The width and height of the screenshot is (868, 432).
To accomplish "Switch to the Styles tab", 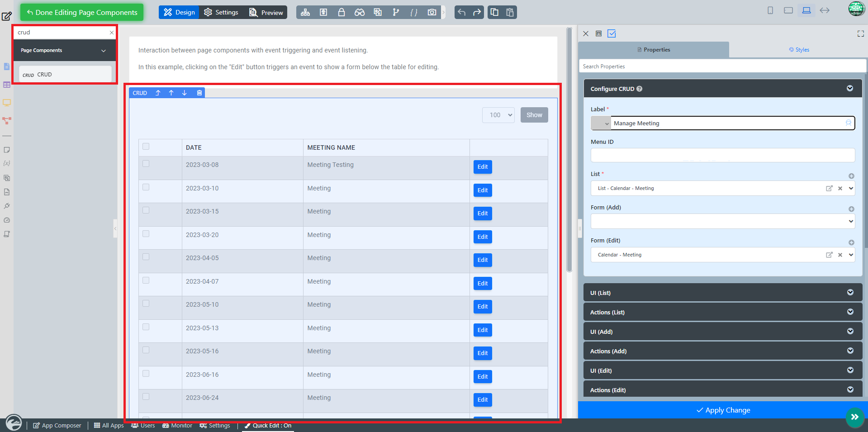I will coord(799,50).
